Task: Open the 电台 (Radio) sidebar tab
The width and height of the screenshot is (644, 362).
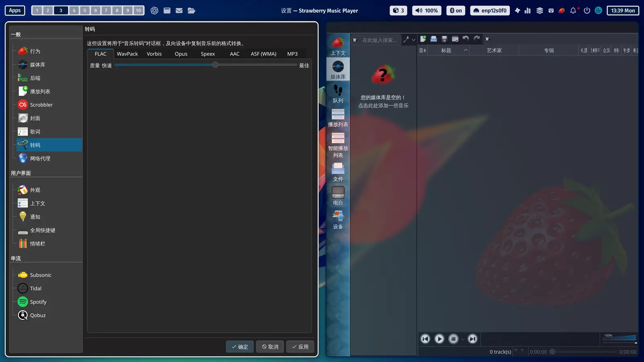Action: click(x=338, y=196)
